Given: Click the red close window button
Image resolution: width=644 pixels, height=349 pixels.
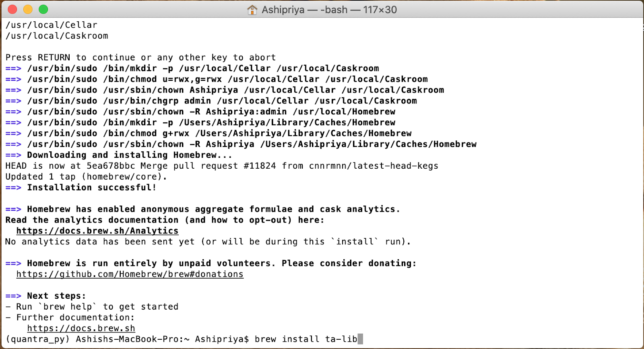Looking at the screenshot, I should (x=12, y=9).
